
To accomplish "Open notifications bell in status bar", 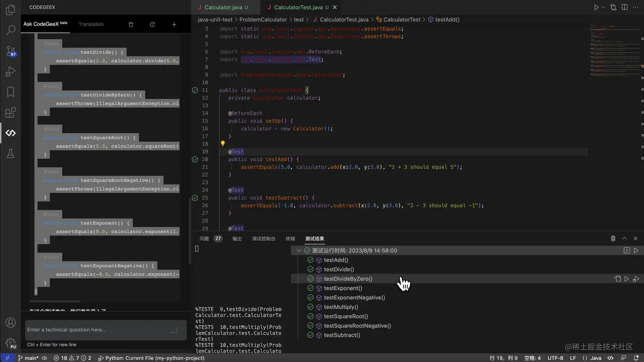I will [x=636, y=358].
